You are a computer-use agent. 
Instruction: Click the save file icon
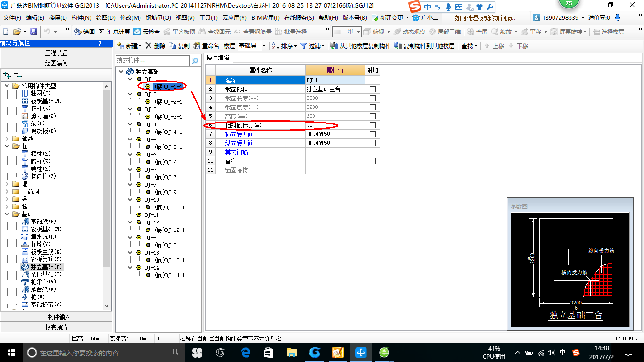coord(33,32)
